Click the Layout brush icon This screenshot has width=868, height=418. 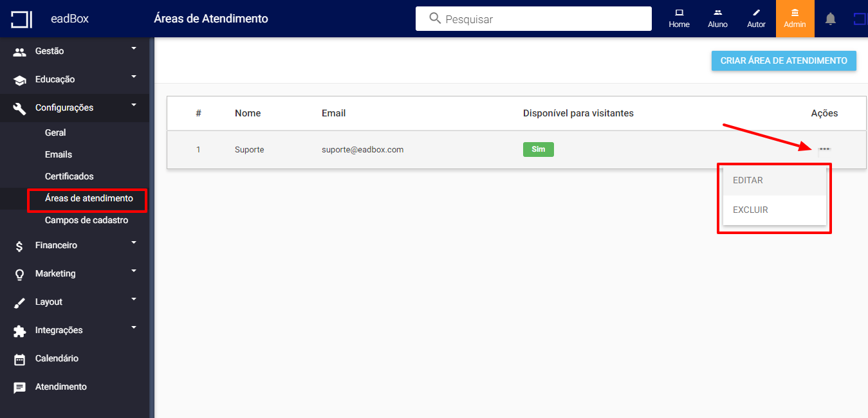[20, 302]
